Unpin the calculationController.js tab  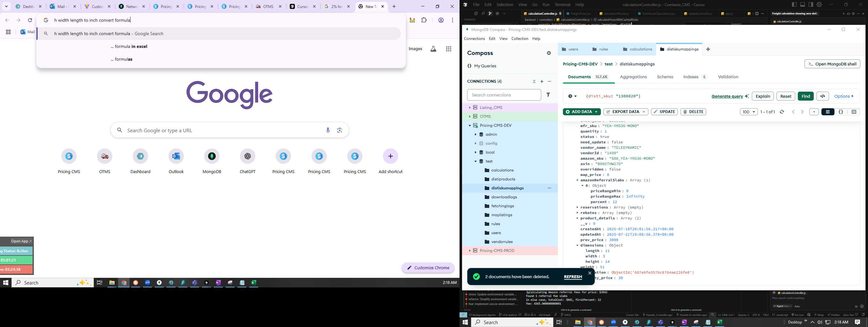click(x=560, y=13)
